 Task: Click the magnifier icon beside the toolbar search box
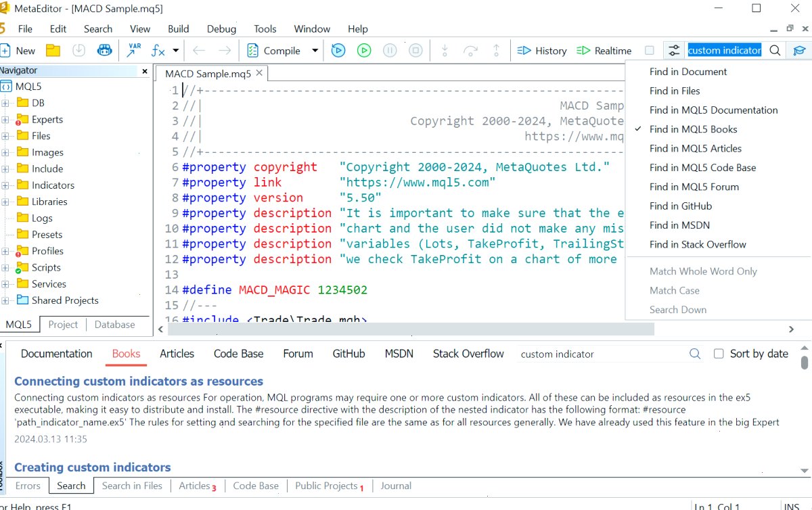(775, 51)
